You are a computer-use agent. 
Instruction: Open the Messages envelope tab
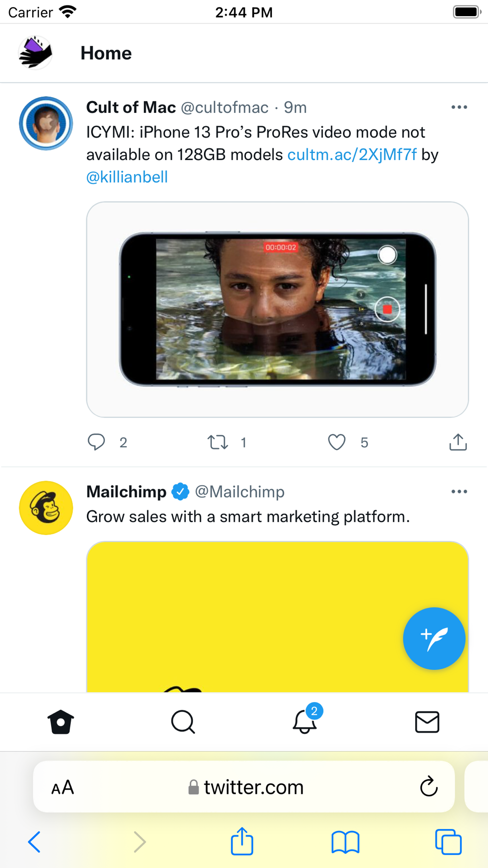point(427,722)
